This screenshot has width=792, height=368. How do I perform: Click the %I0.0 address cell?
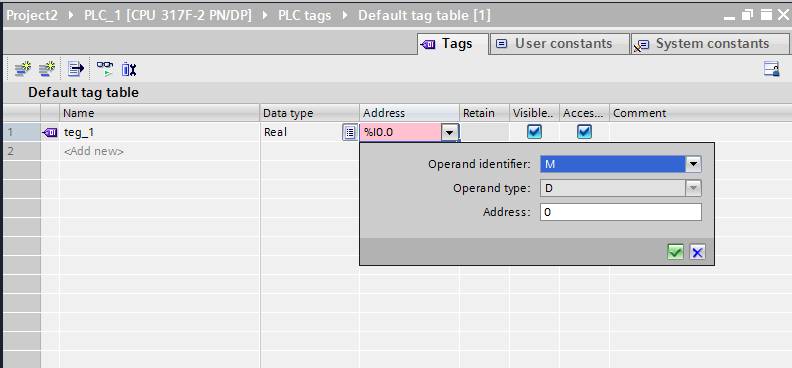pyautogui.click(x=401, y=133)
